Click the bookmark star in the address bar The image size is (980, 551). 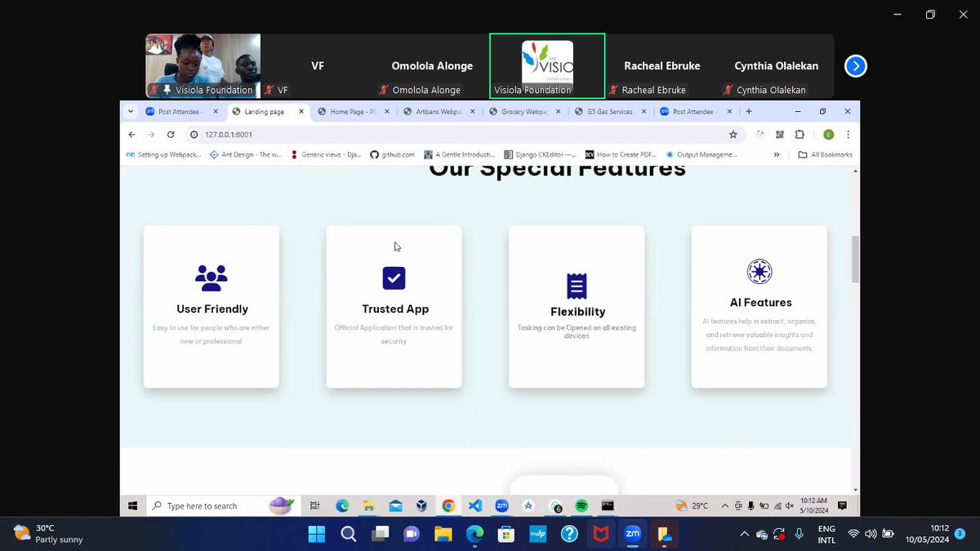733,134
